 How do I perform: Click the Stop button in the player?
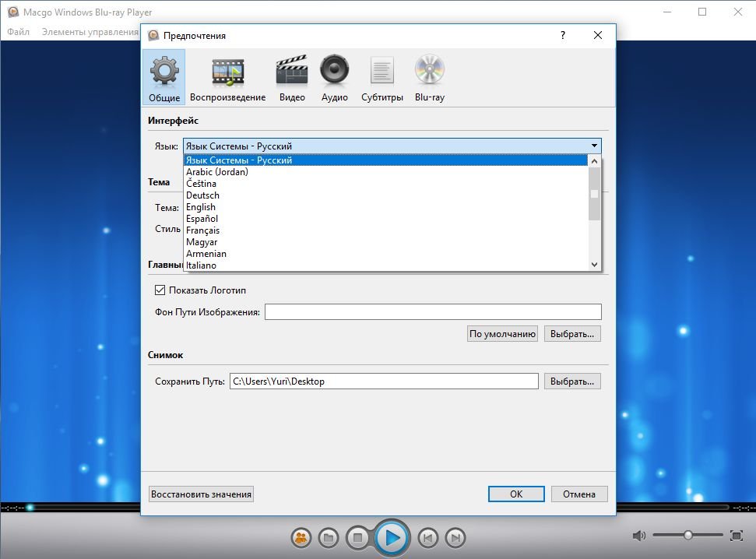click(357, 537)
